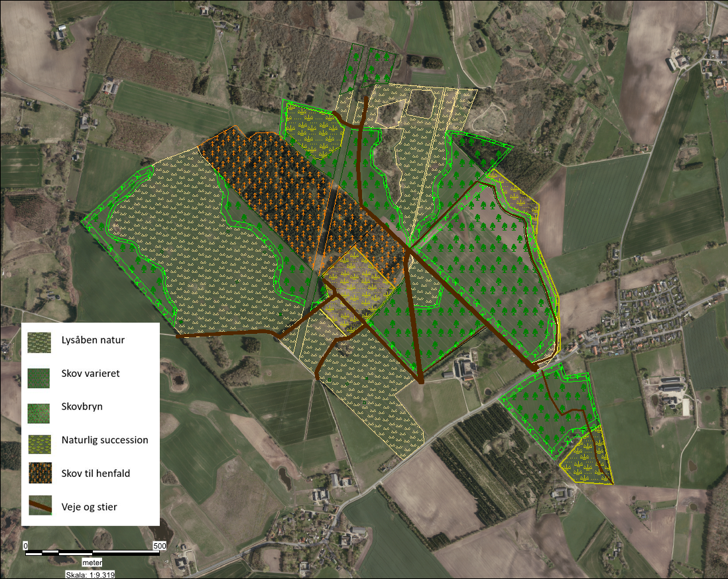The width and height of the screenshot is (728, 579).
Task: Click the 'meter' unit label
Action: (92, 562)
